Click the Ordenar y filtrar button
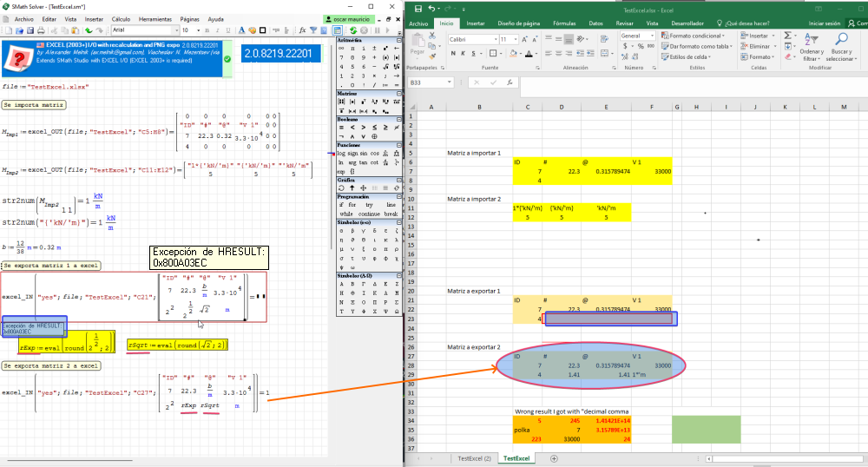The width and height of the screenshot is (868, 467). 812,52
